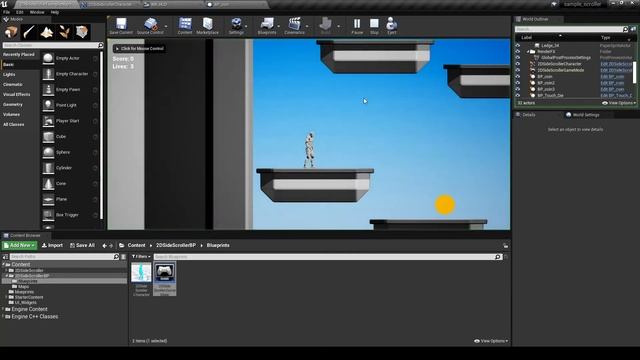Select the Landscape mode icon
This screenshot has height=360, width=640.
click(x=47, y=32)
